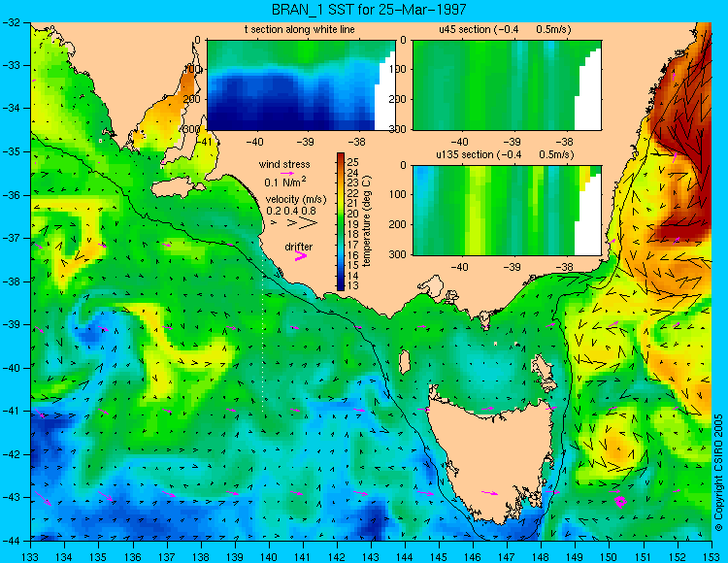
Task: Click the title 'BRAN_1 SST for 25-Mar-1997'
Action: (369, 9)
